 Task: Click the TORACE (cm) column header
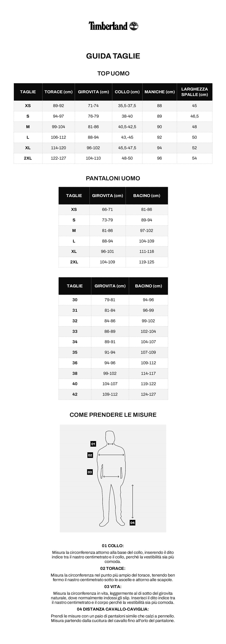click(58, 92)
